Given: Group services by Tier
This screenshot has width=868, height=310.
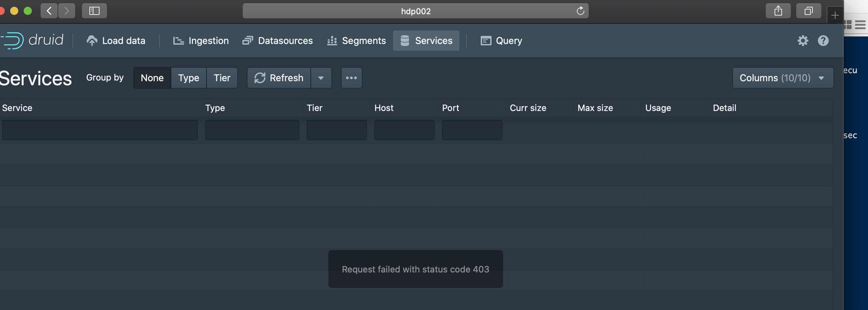Looking at the screenshot, I should (222, 77).
